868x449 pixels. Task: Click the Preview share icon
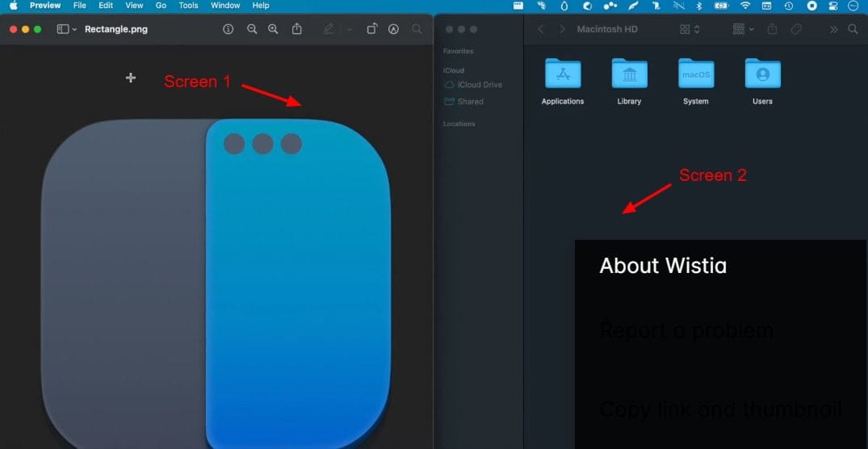click(297, 29)
